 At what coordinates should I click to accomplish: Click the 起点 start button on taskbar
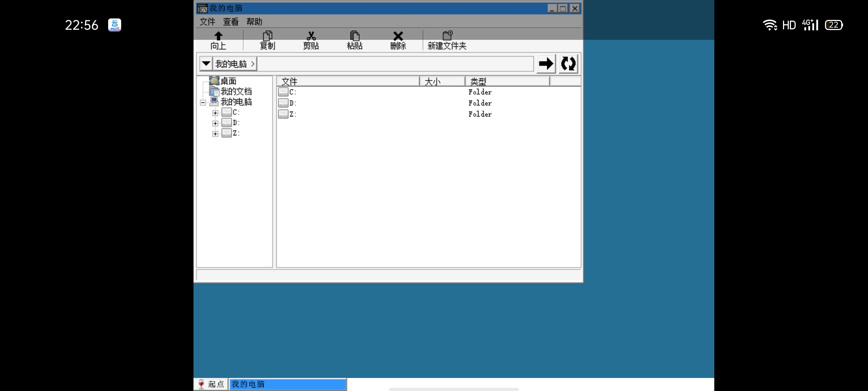pyautogui.click(x=211, y=384)
